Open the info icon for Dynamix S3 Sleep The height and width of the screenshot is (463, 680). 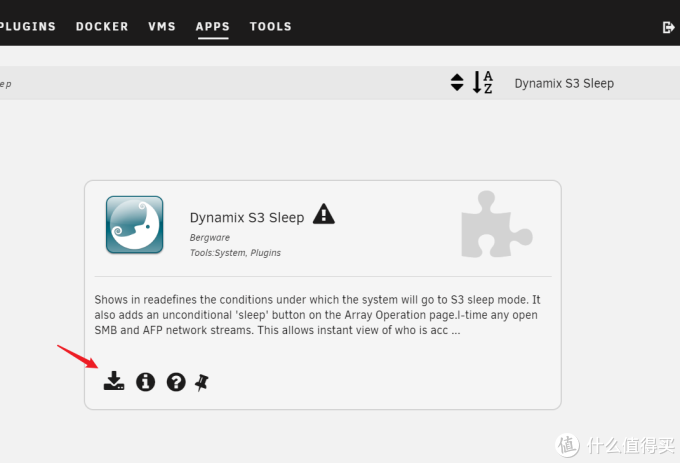click(x=145, y=382)
